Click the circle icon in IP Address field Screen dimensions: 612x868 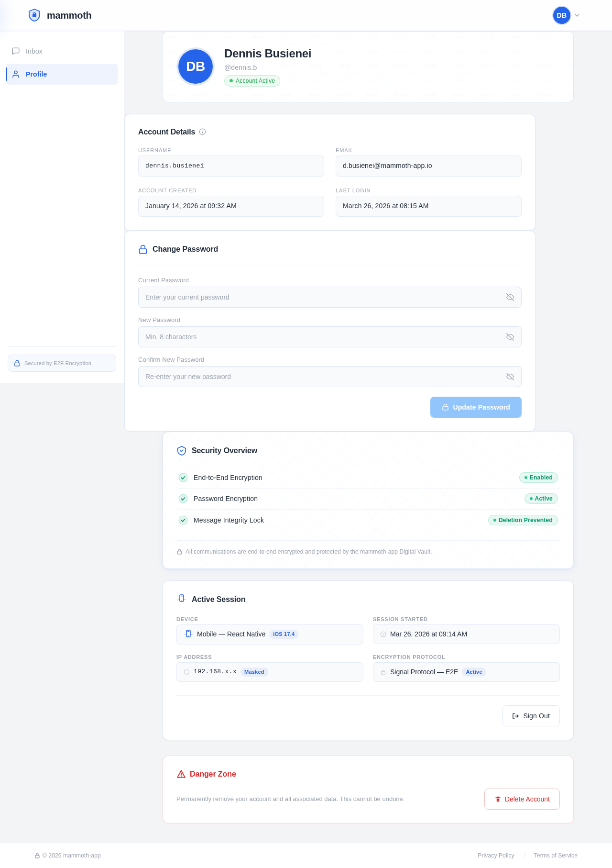click(186, 672)
